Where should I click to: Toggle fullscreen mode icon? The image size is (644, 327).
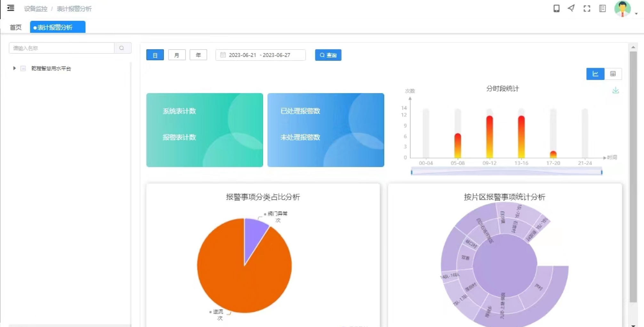tap(587, 9)
